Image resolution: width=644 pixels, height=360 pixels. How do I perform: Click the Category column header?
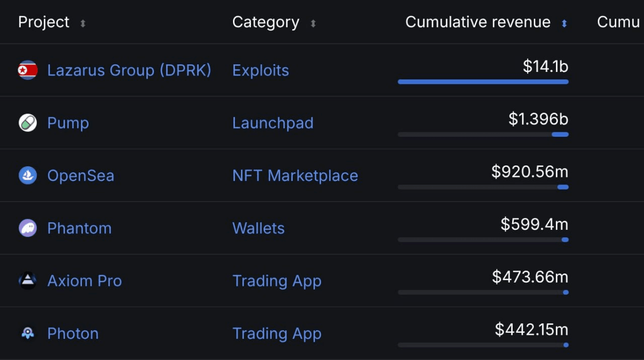pyautogui.click(x=266, y=22)
